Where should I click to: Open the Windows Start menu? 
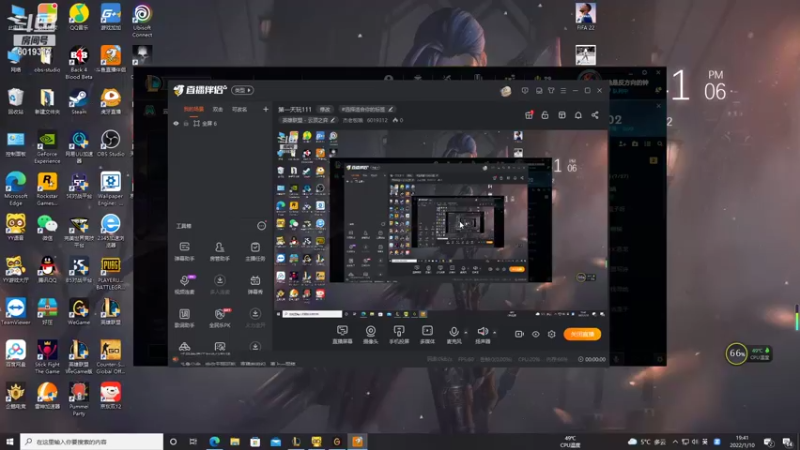10,441
